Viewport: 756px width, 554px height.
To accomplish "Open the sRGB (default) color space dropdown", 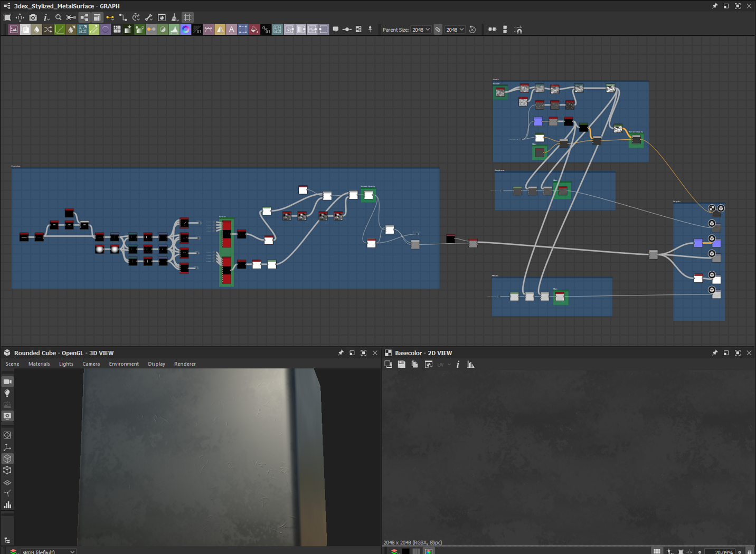I will (49, 551).
